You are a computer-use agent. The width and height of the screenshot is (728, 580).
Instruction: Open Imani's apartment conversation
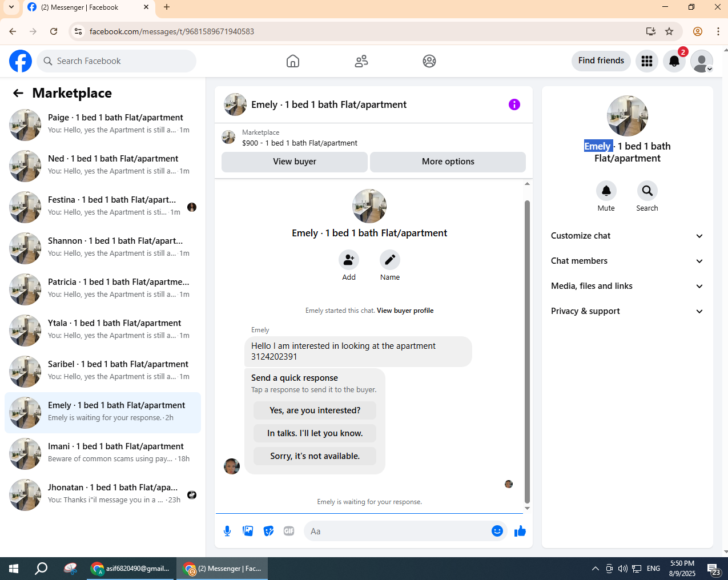pyautogui.click(x=103, y=454)
